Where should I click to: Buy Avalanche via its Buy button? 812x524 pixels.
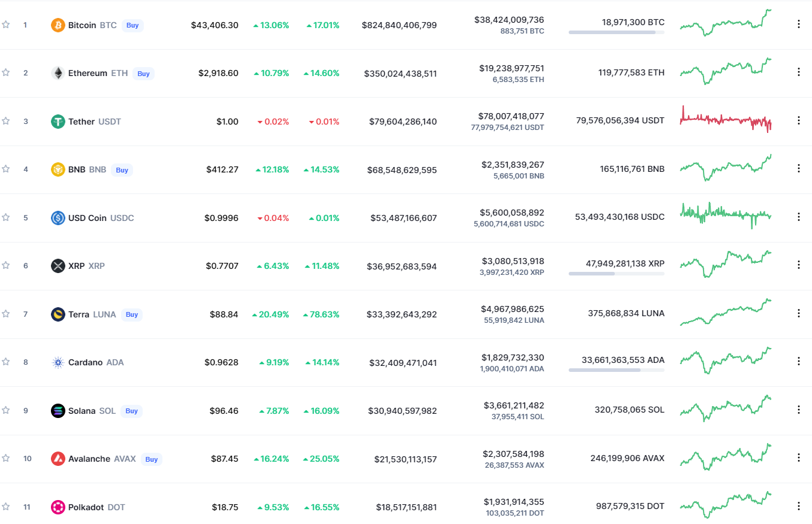[152, 459]
